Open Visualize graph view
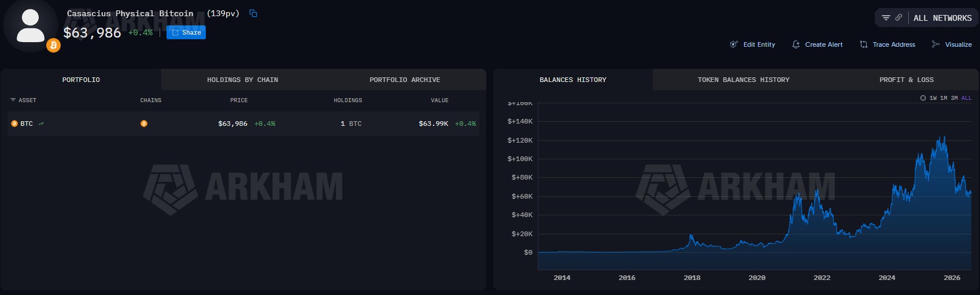 [x=952, y=44]
